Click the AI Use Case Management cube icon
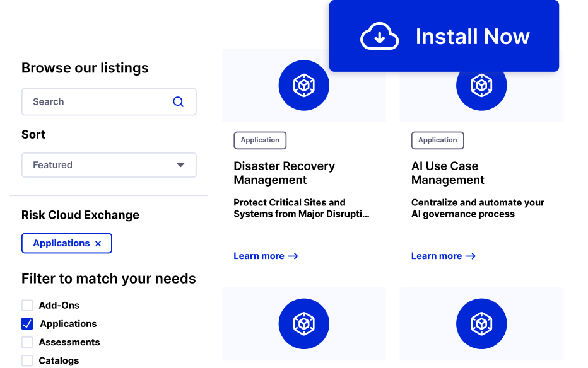 click(x=481, y=86)
